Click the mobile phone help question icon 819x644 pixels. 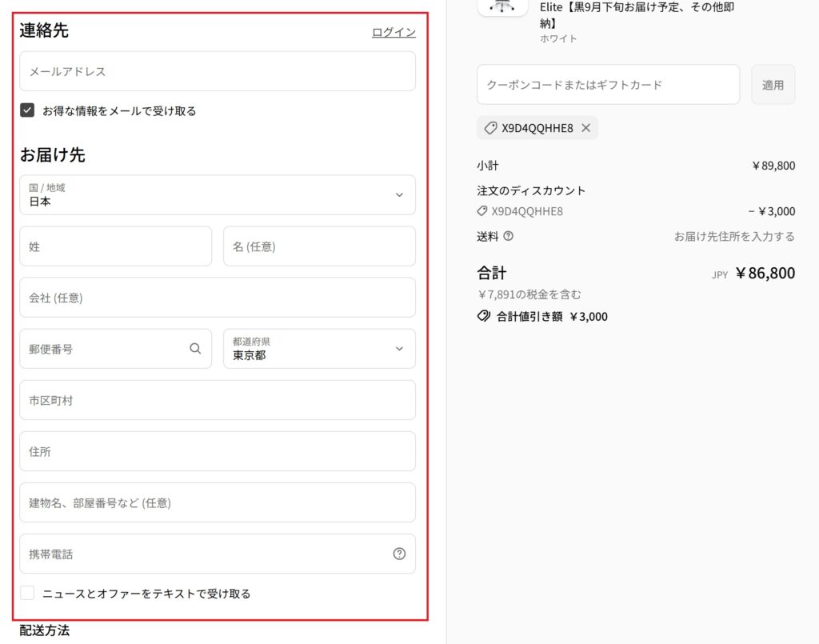399,554
